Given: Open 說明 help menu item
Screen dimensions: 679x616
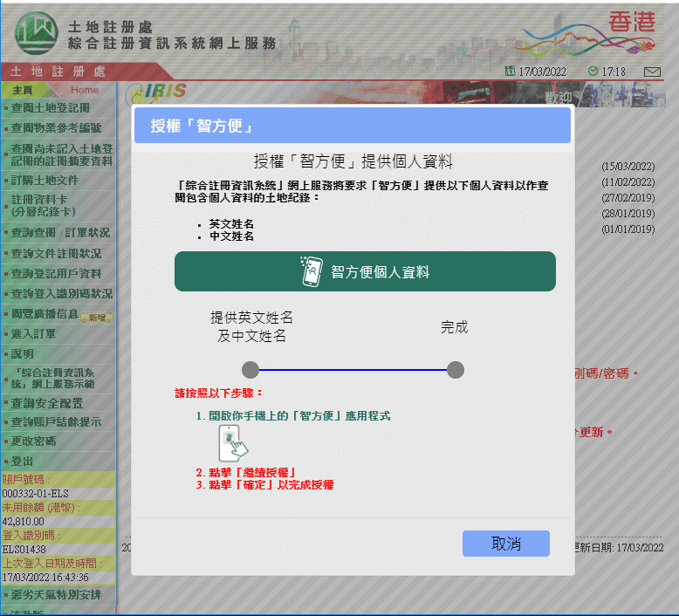Looking at the screenshot, I should tap(22, 354).
